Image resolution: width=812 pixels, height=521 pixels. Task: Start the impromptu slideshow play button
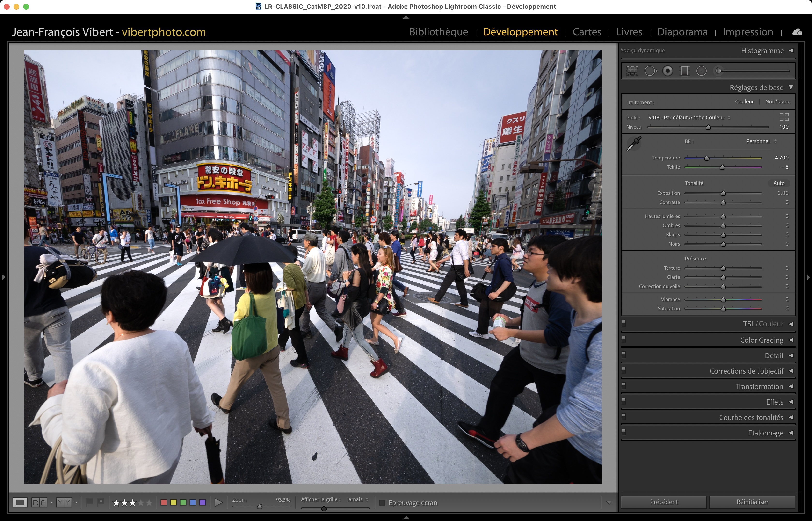coord(218,502)
